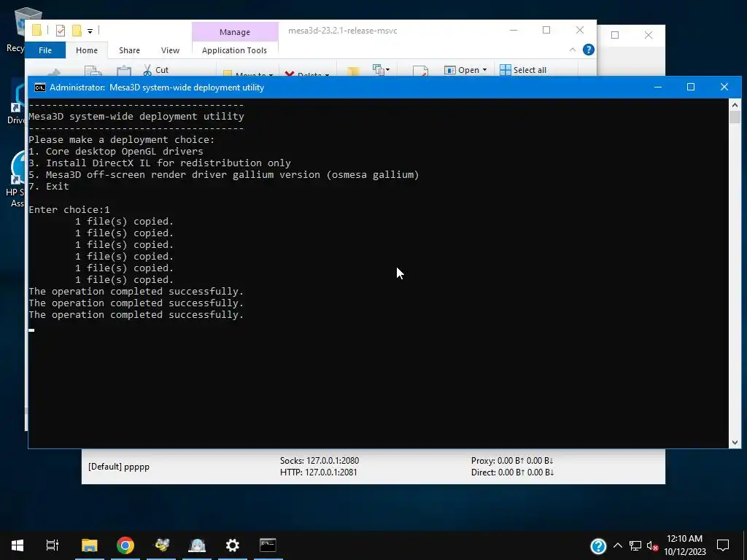This screenshot has width=747, height=560.
Task: Expand the Open dropdown arrow
Action: click(485, 70)
